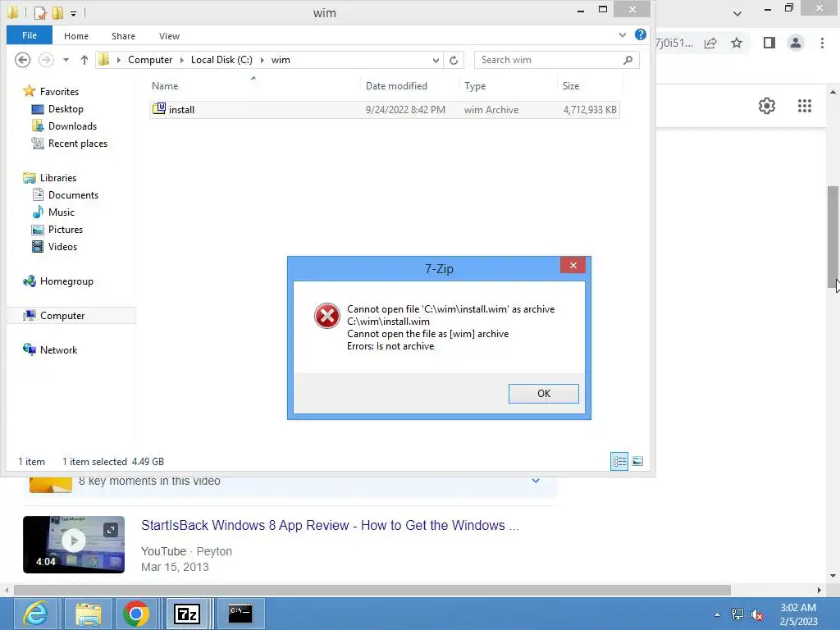Close the 7-Zip error dialog
The width and height of the screenshot is (840, 630).
[x=573, y=265]
